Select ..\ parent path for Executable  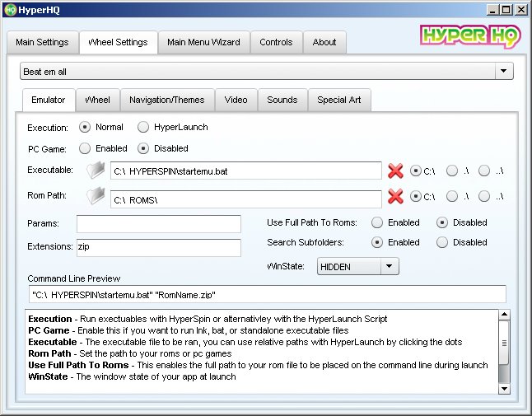click(x=484, y=171)
